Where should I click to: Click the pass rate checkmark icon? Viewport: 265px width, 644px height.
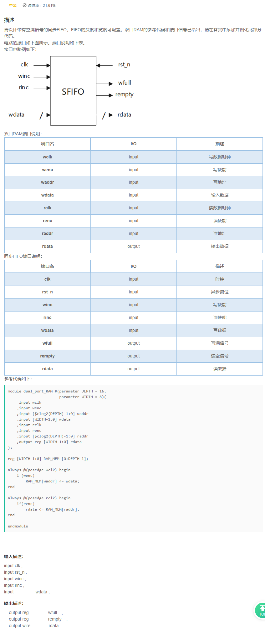[24, 5]
